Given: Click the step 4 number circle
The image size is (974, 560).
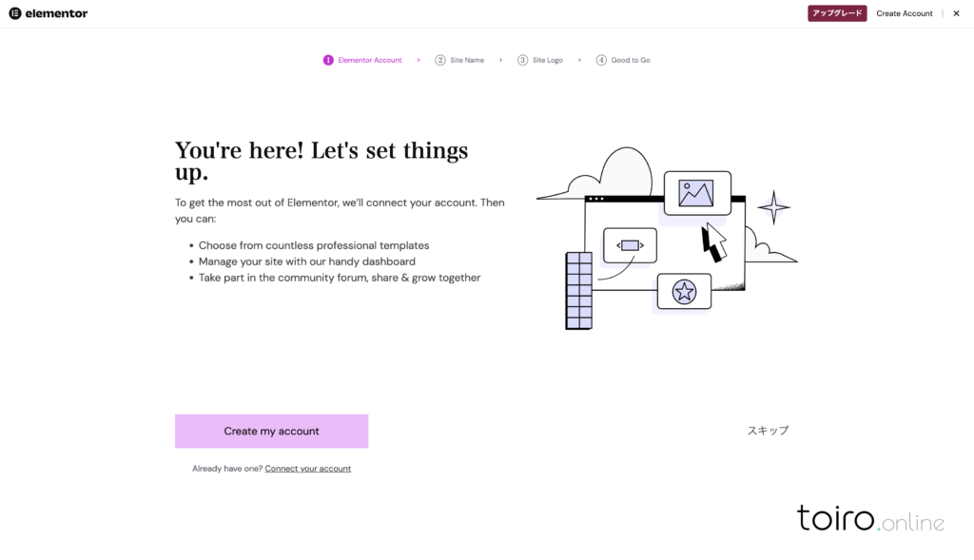Looking at the screenshot, I should (x=601, y=60).
